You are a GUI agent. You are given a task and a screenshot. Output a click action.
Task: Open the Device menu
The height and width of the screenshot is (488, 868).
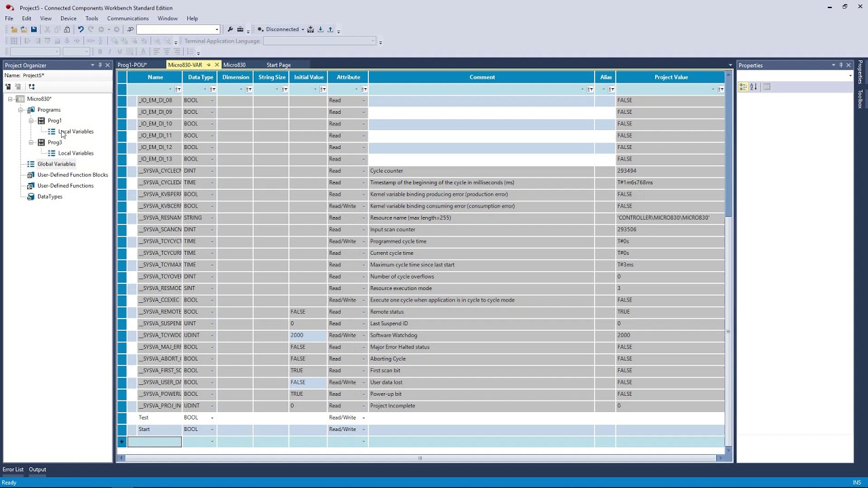coord(68,18)
